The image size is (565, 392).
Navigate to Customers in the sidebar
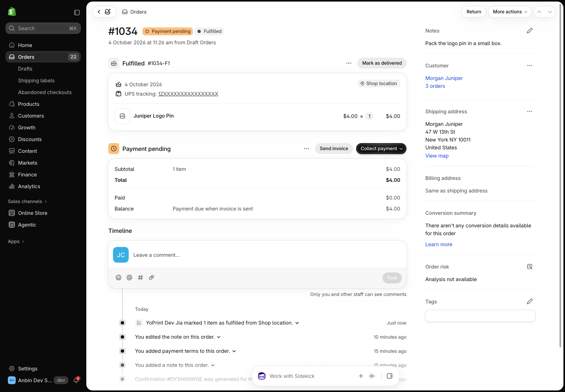pyautogui.click(x=43, y=116)
